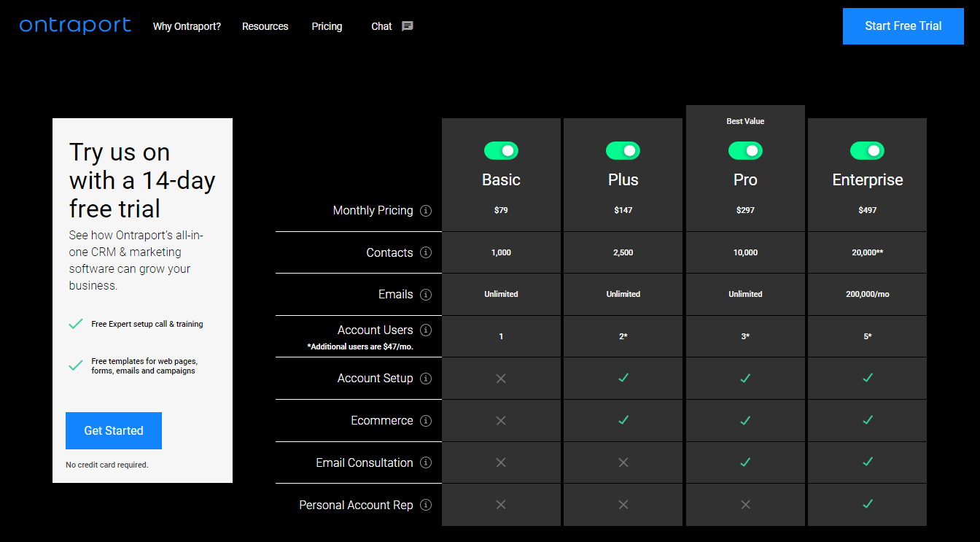Click the Personal Account Rep row label
Image resolution: width=980 pixels, height=542 pixels.
click(356, 505)
